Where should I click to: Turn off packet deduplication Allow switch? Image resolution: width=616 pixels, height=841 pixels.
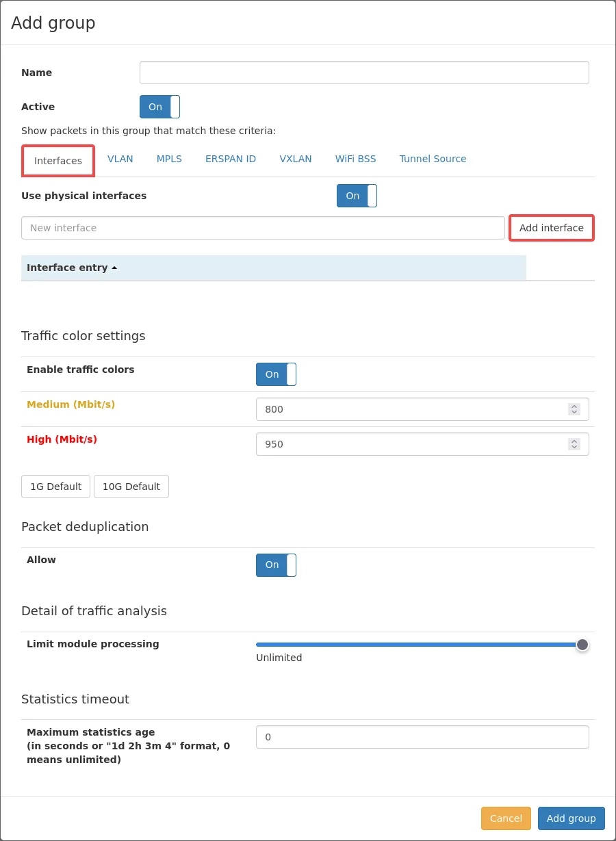coord(276,565)
